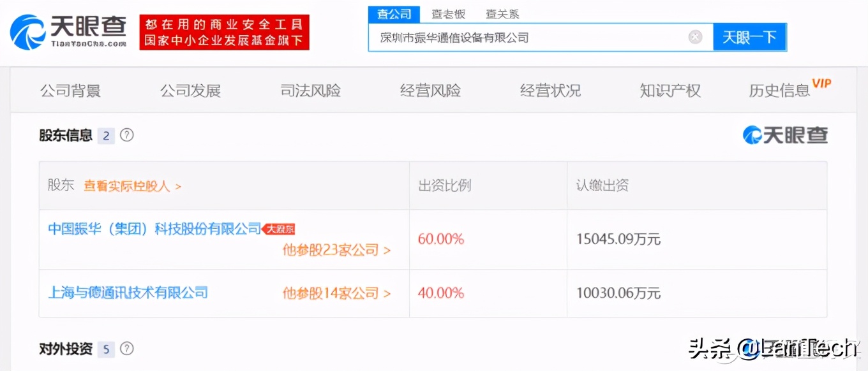Clear the search box using the x icon
868x371 pixels.
(x=694, y=37)
